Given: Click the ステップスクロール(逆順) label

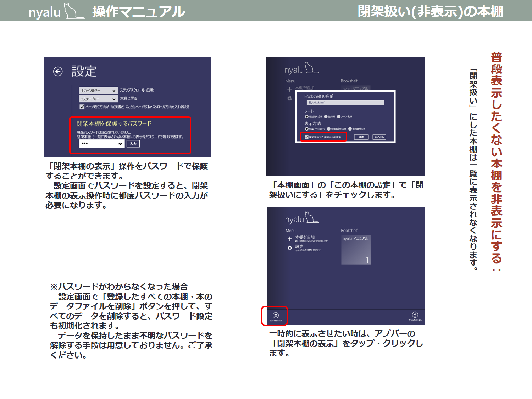Looking at the screenshot, I should [x=137, y=90].
